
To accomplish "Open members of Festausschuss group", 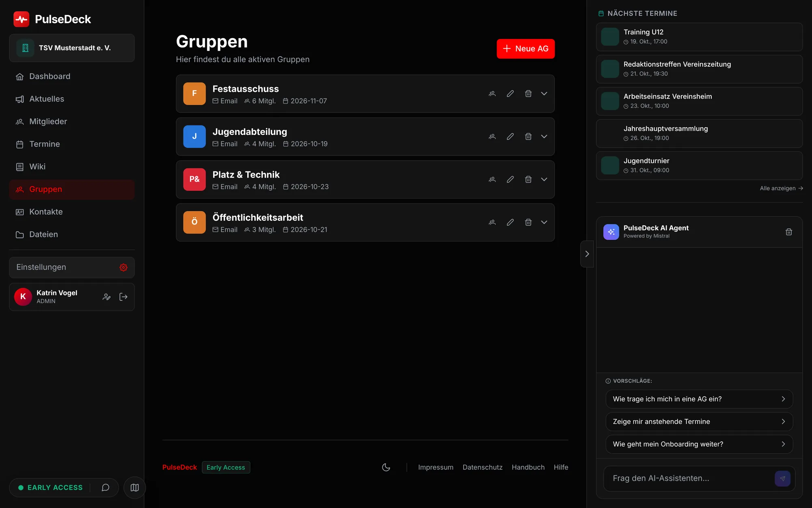I will 492,93.
